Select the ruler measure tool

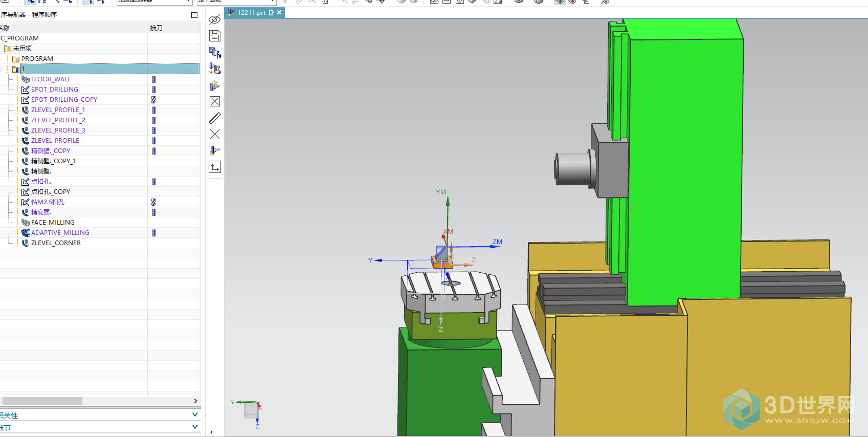(x=215, y=118)
